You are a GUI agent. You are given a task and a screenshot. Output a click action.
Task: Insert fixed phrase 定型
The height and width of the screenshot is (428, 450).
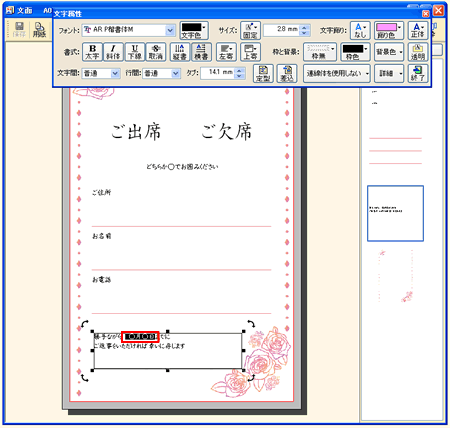coord(263,73)
